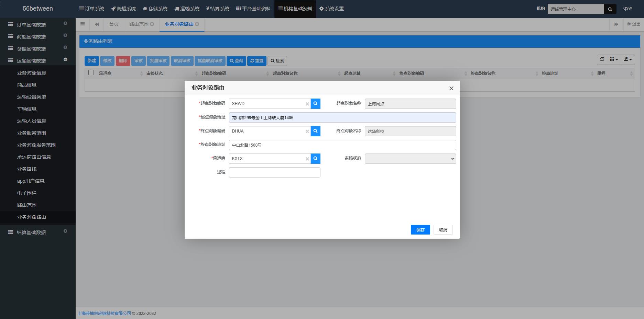Sort the table by 里程 column header
Screen dimensions: 644x319
[614, 73]
